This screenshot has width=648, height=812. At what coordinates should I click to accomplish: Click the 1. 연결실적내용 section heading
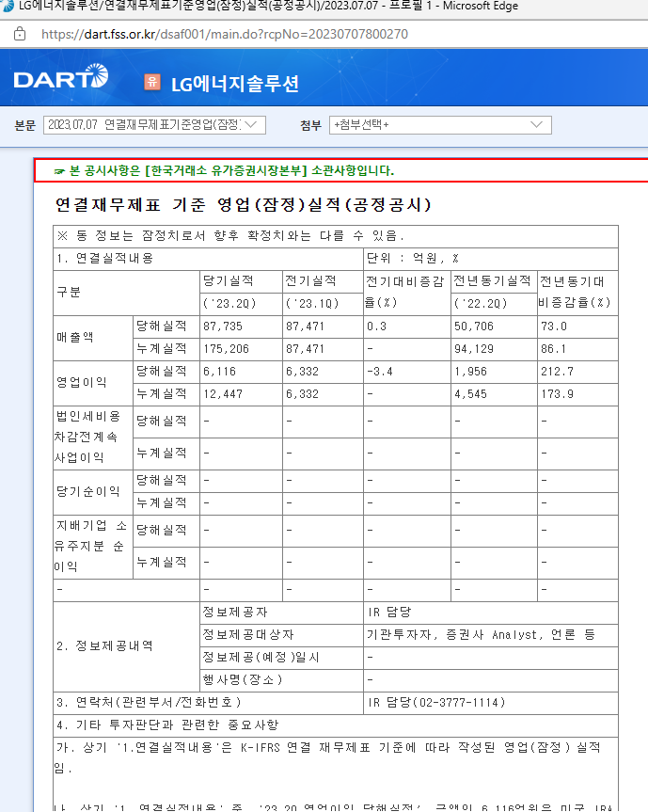[x=104, y=259]
